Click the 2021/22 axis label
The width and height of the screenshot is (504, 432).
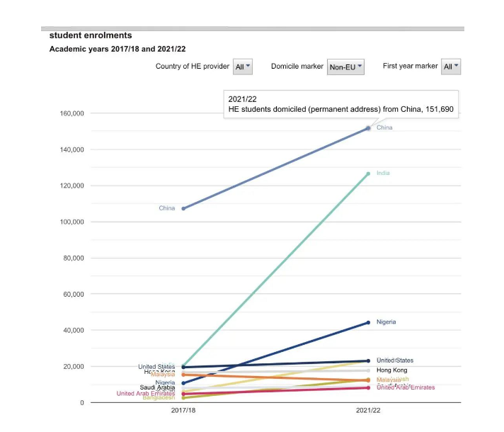tap(368, 410)
